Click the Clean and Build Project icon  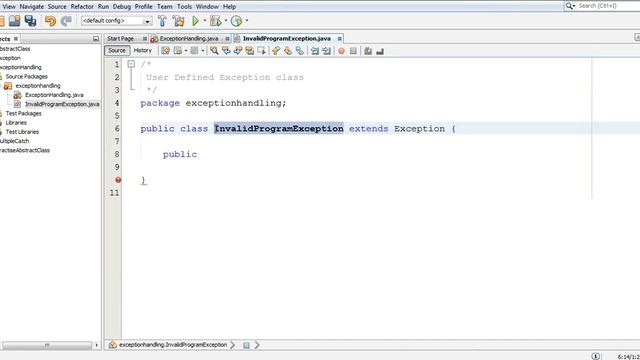(178, 21)
